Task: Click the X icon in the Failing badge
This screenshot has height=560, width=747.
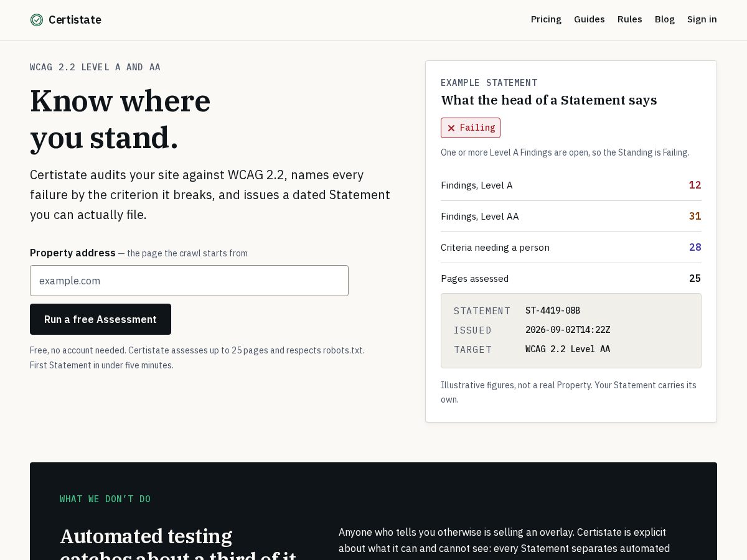Action: tap(451, 128)
